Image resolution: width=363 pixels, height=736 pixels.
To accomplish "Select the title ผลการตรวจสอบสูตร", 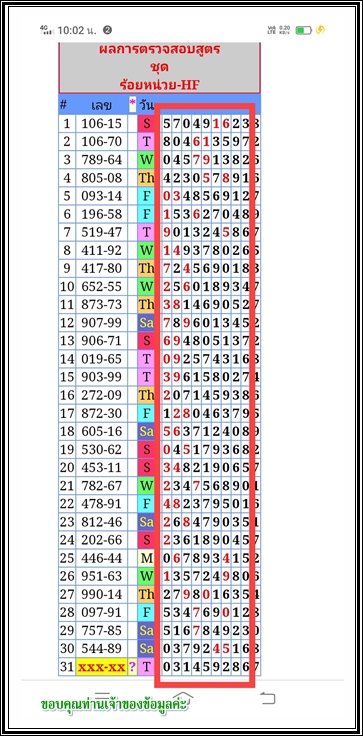I will pos(160,49).
